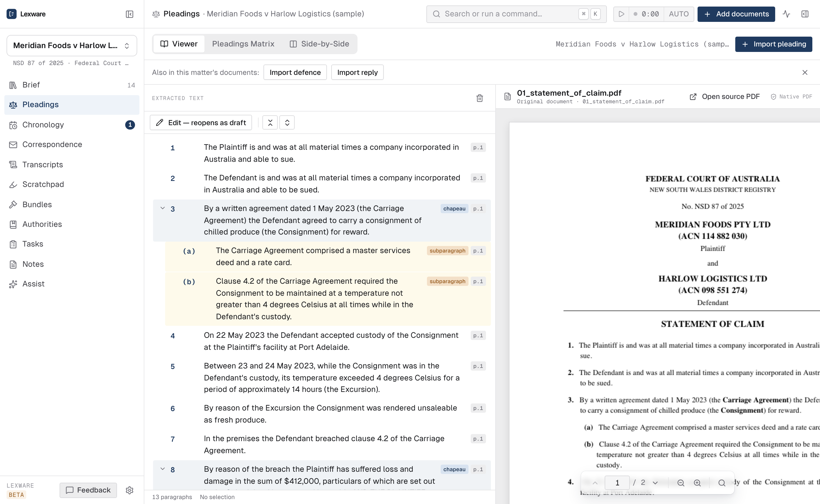
Task: Go to Transcripts section
Action: (x=72, y=164)
